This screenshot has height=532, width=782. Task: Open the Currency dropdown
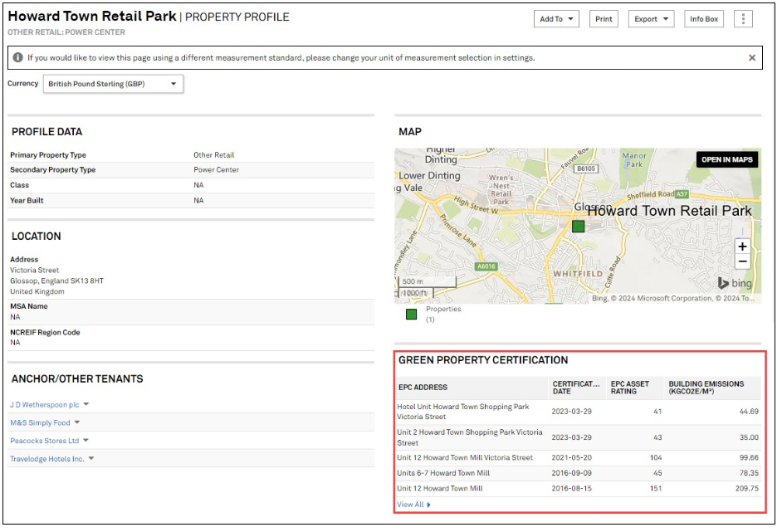click(x=113, y=84)
